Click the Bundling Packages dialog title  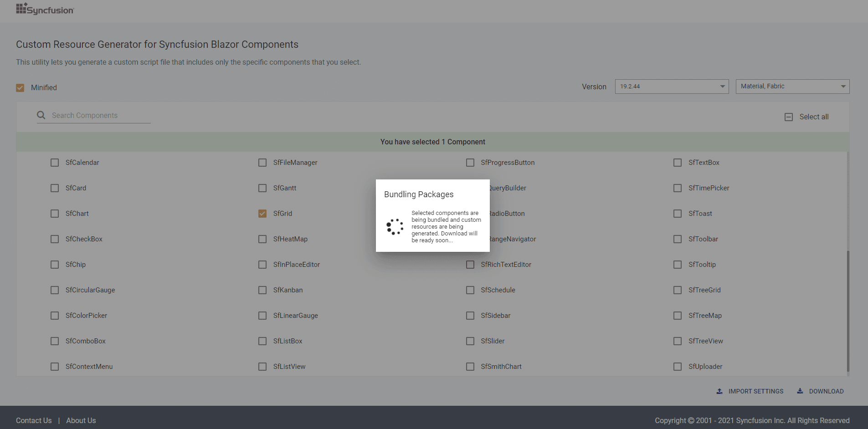(419, 194)
